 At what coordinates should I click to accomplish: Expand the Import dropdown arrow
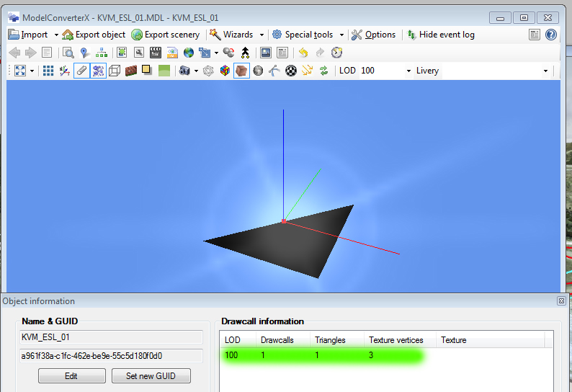pyautogui.click(x=56, y=35)
